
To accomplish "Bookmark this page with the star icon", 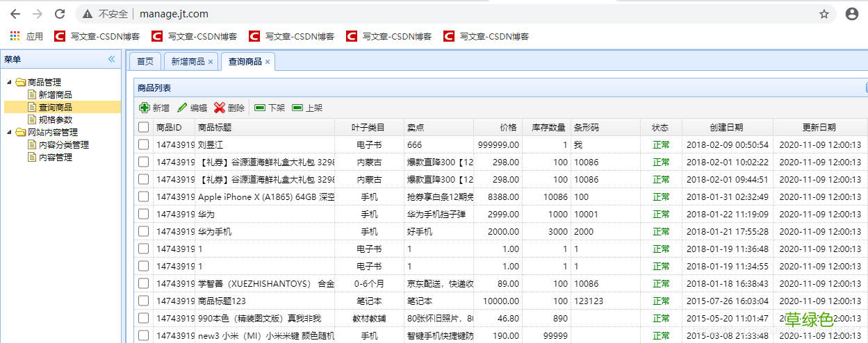I will 824,14.
